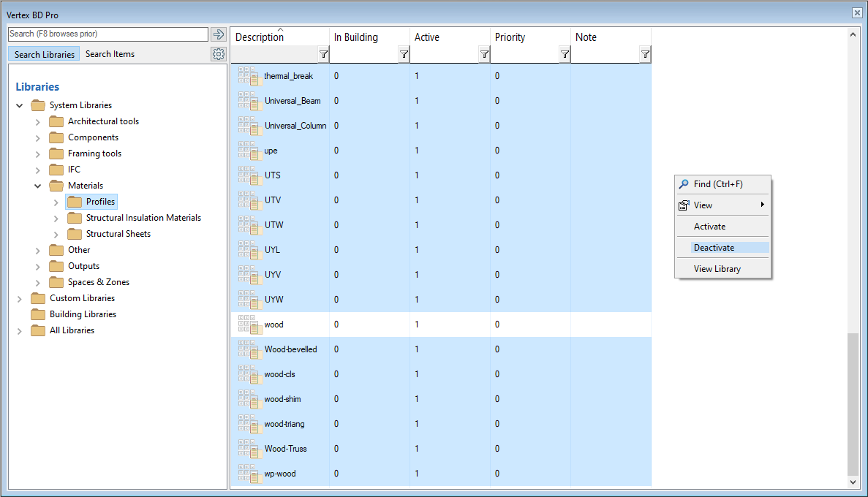868x497 pixels.
Task: Expand the Architectural tools folder
Action: [38, 121]
